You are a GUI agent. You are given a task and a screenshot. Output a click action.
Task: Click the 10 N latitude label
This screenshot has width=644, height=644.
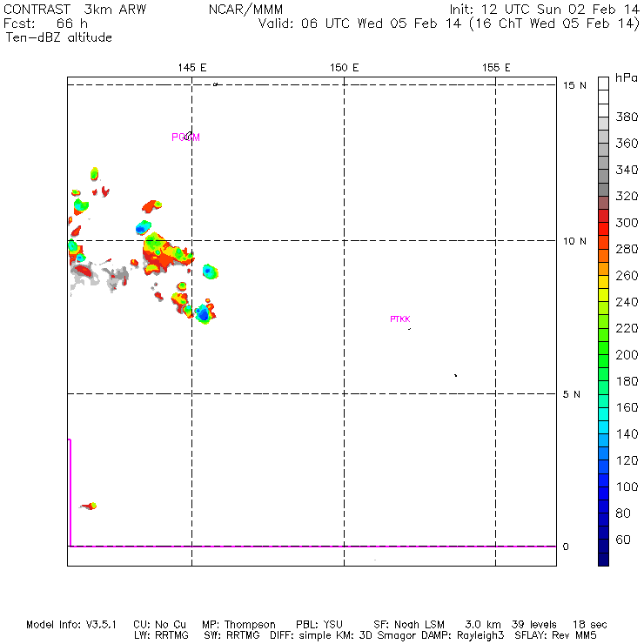click(x=574, y=241)
